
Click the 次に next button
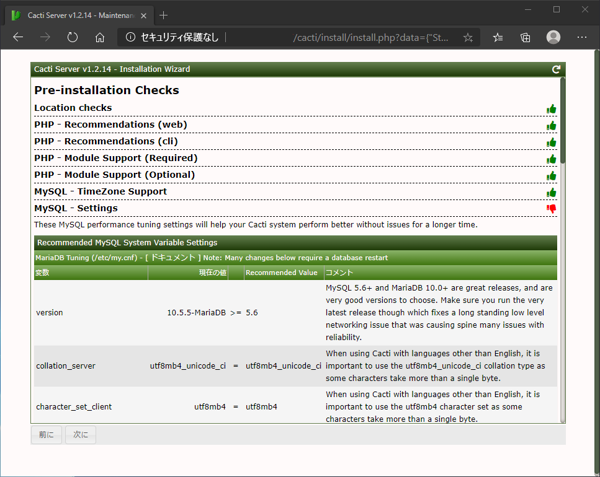coord(80,435)
